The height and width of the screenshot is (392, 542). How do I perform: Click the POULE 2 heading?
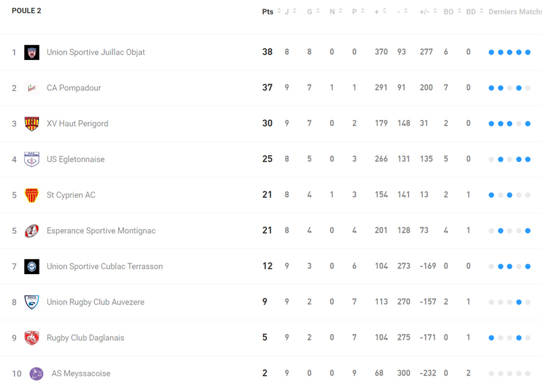click(26, 11)
